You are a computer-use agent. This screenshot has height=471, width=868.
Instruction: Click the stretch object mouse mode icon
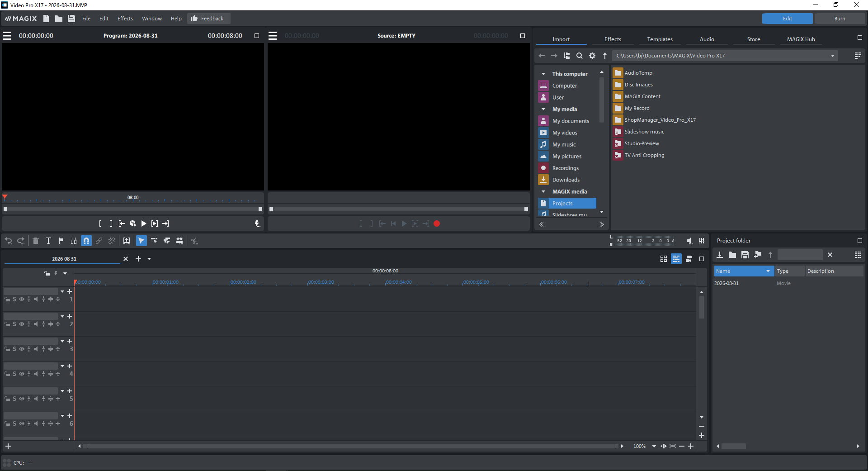click(179, 241)
